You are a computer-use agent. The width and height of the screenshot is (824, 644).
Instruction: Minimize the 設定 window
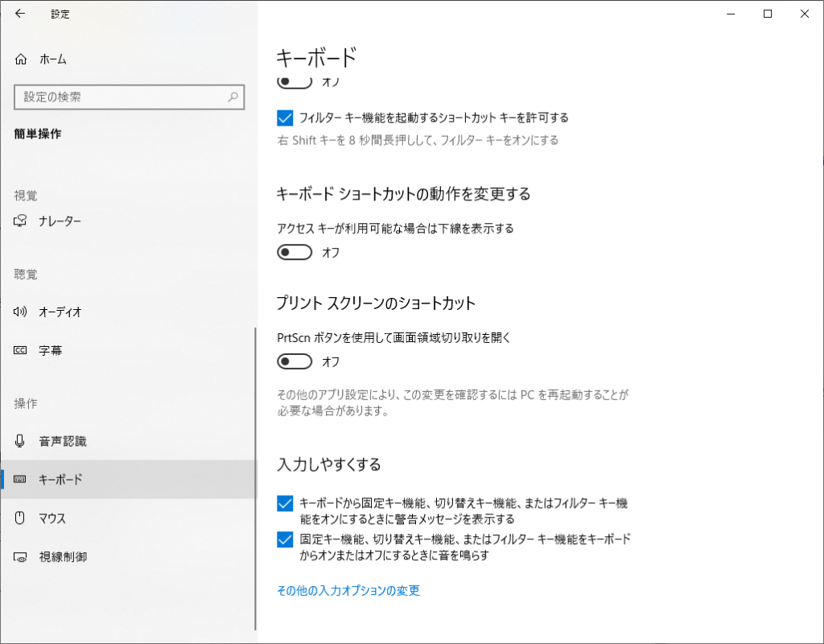[731, 14]
